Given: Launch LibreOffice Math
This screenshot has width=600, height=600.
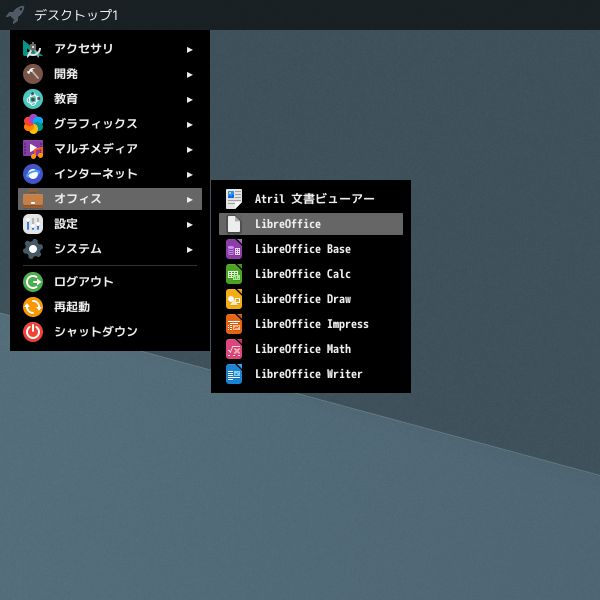Looking at the screenshot, I should click(311, 349).
